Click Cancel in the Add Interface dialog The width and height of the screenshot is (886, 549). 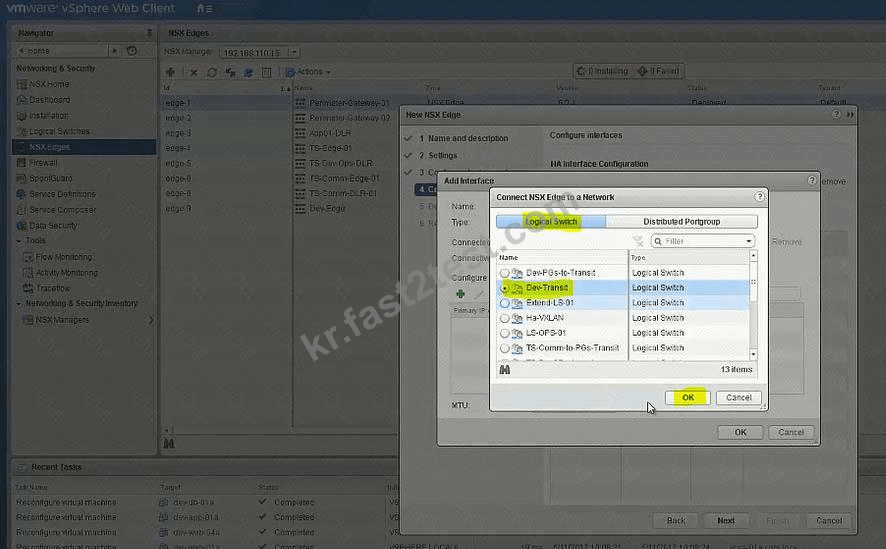[791, 432]
